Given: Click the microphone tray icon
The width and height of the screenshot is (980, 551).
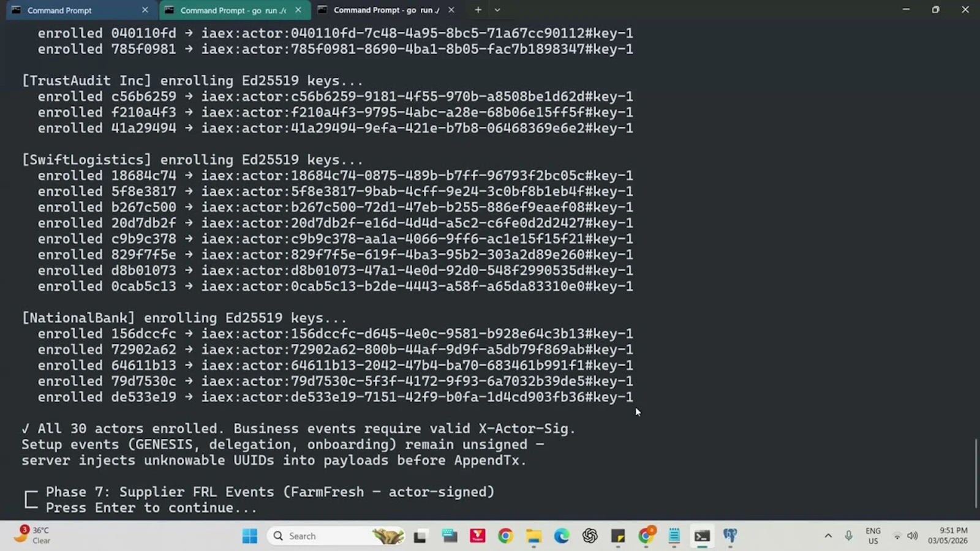Looking at the screenshot, I should (848, 536).
